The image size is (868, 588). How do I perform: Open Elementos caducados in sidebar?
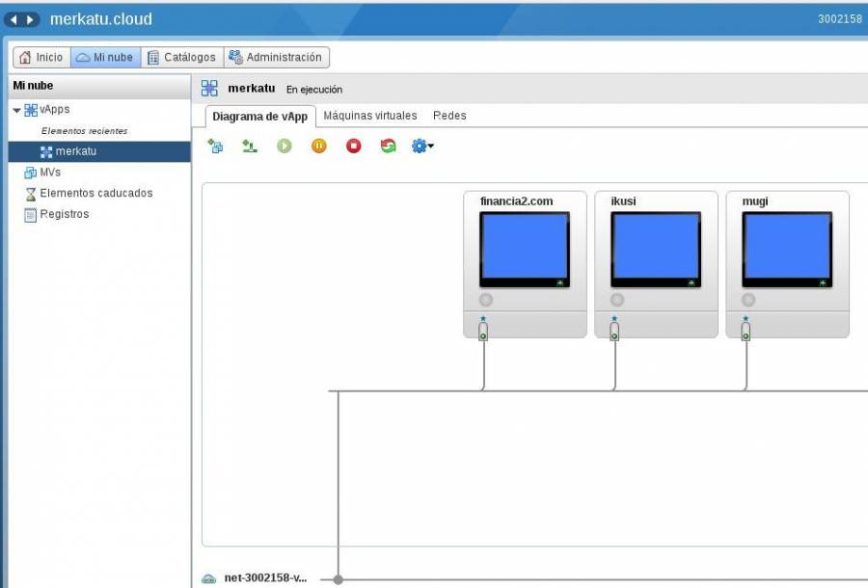tap(95, 193)
